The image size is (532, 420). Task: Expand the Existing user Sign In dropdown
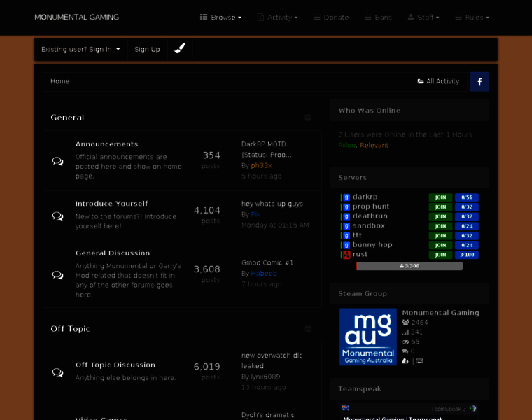(80, 49)
